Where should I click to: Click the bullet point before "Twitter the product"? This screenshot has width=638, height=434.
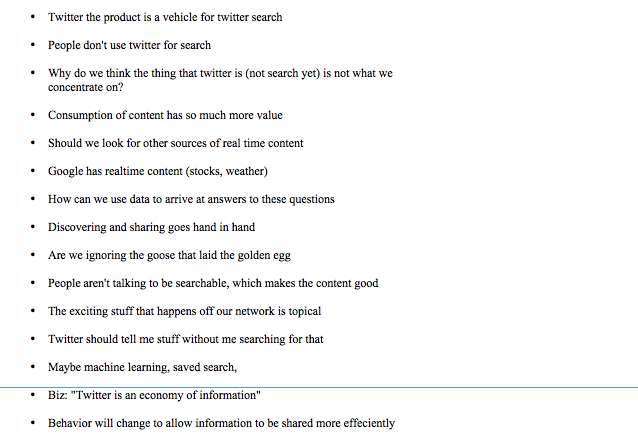(33, 18)
